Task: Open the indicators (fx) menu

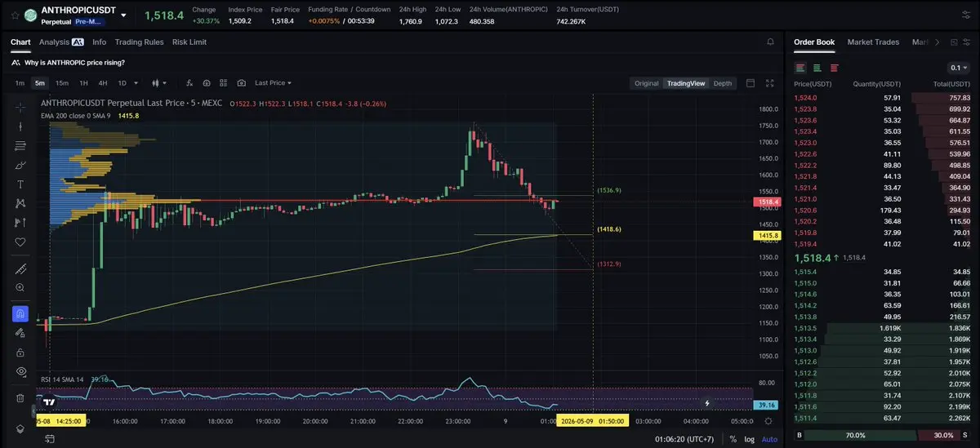Action: click(x=189, y=82)
